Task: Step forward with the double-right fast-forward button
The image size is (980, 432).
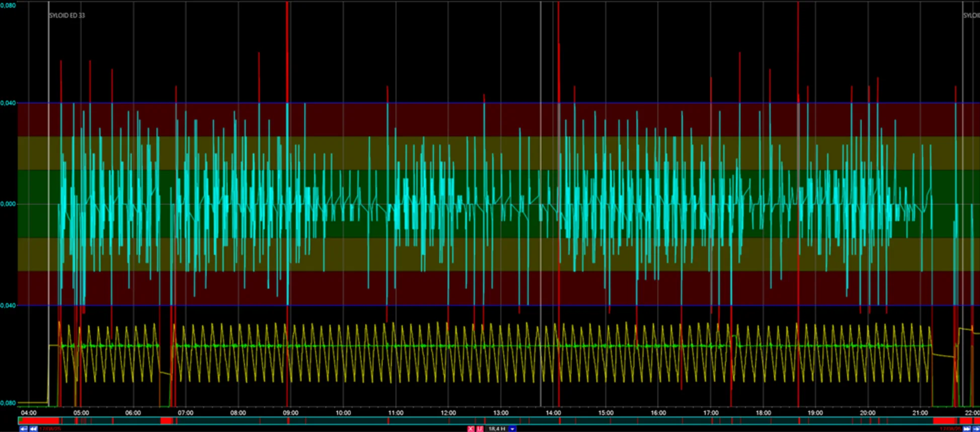Action: pos(966,429)
